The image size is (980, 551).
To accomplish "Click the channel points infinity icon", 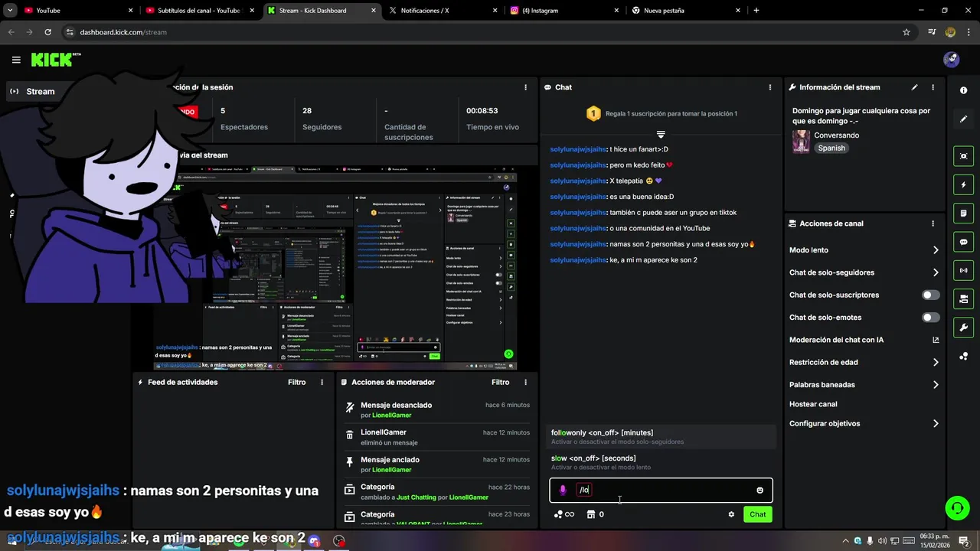I will pyautogui.click(x=564, y=514).
